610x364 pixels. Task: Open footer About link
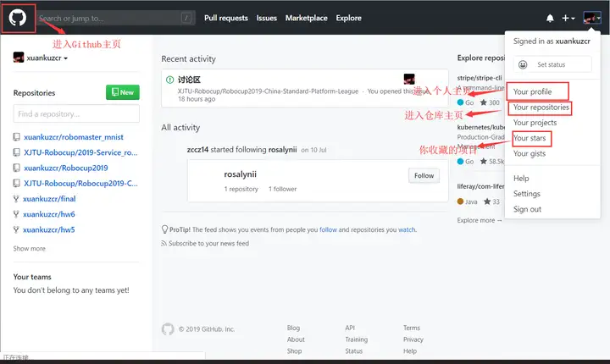click(296, 339)
